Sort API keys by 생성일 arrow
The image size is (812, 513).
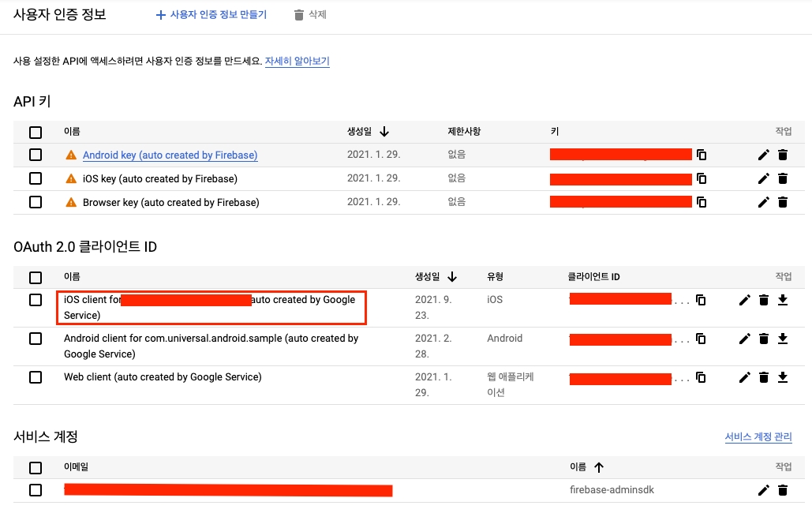coord(384,132)
